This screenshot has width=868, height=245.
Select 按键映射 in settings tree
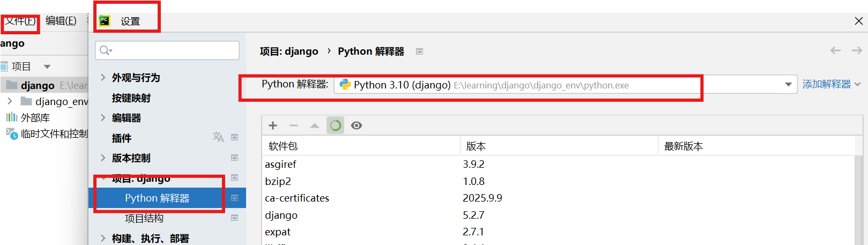coord(131,98)
